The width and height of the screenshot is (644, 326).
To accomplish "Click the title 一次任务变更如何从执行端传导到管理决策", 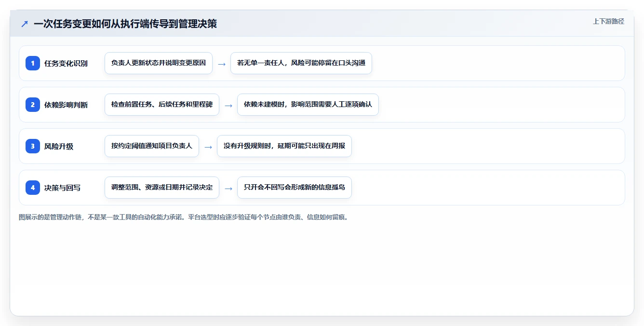I will pos(125,24).
